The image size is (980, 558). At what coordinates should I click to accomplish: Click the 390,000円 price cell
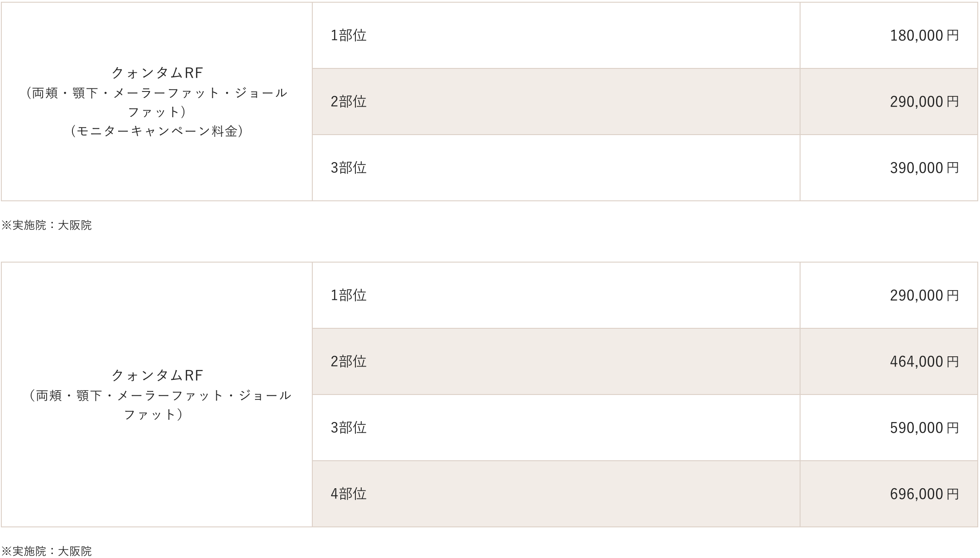coord(924,168)
